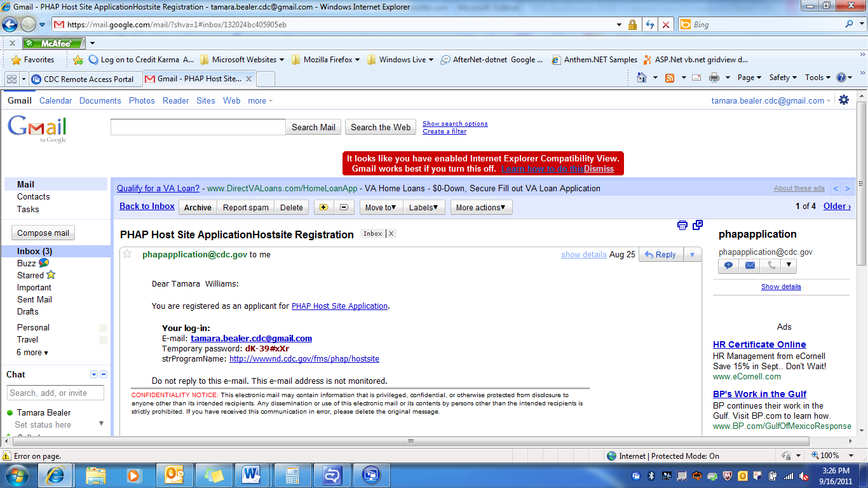Click the Back to Inbox link
Viewport: 868px width, 488px height.
(147, 207)
